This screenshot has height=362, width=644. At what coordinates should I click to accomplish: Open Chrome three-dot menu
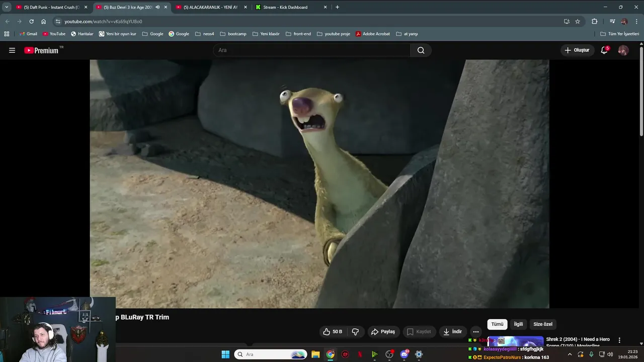637,22
